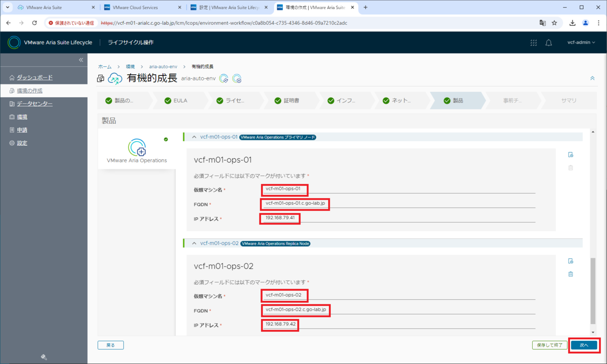Edit 仮想マシン名 field showing vcf-m01-ops-02
The image size is (607, 364).
coord(399,295)
